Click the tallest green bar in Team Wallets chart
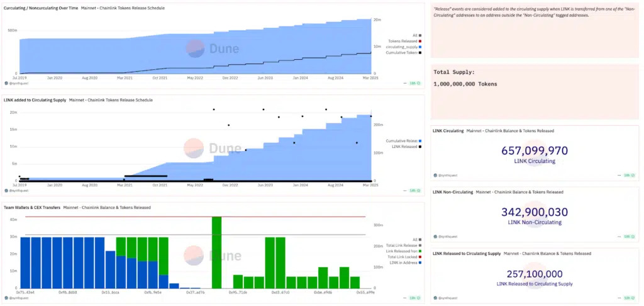 (217, 252)
